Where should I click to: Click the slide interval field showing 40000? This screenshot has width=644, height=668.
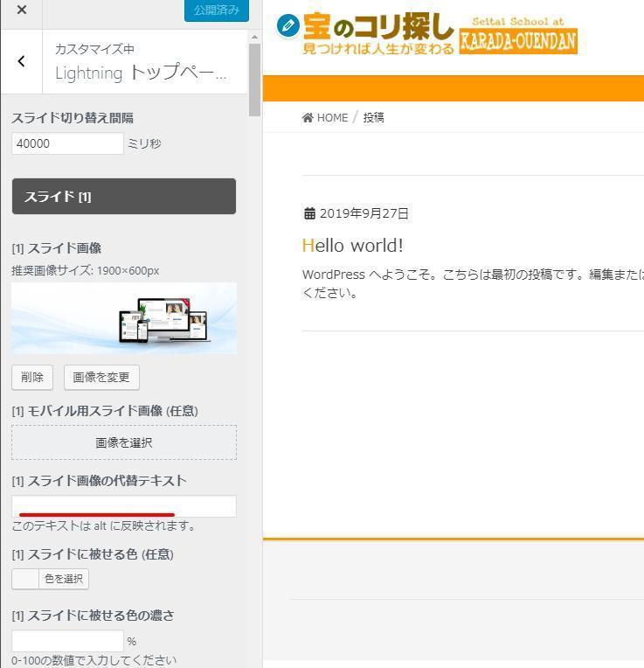[67, 143]
